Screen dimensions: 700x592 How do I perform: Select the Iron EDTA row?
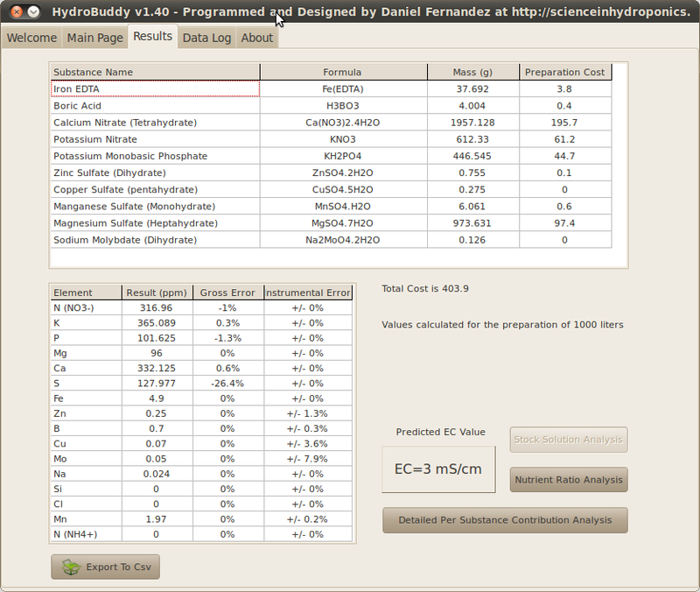(x=331, y=89)
